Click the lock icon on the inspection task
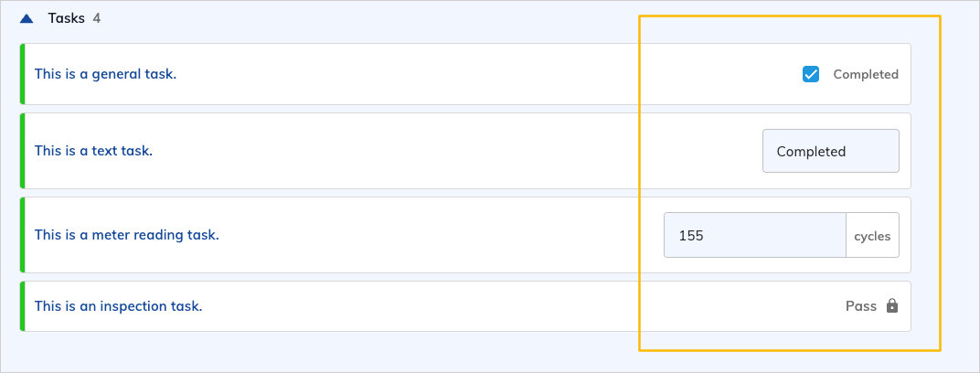Screen dimensions: 980x373 (x=892, y=306)
